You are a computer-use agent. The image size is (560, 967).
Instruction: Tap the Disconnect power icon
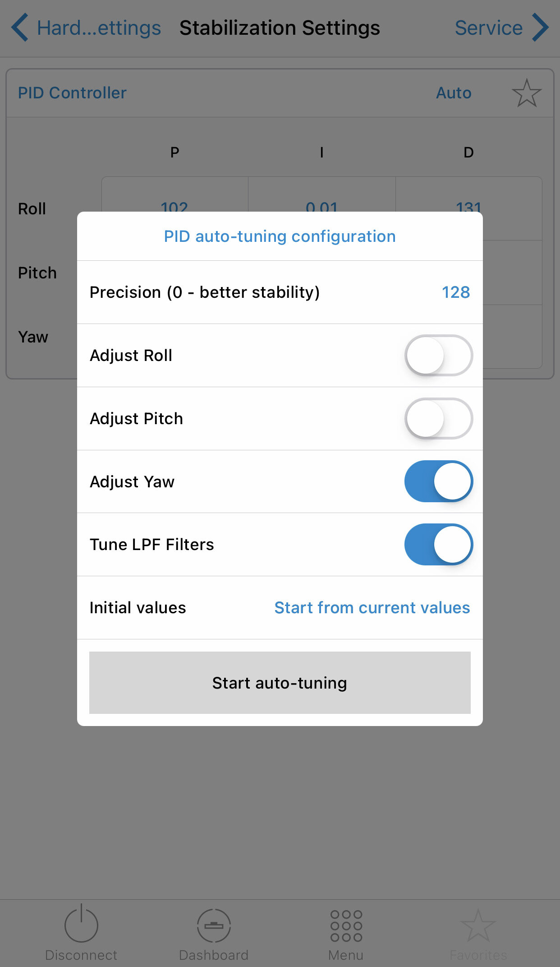click(x=81, y=924)
